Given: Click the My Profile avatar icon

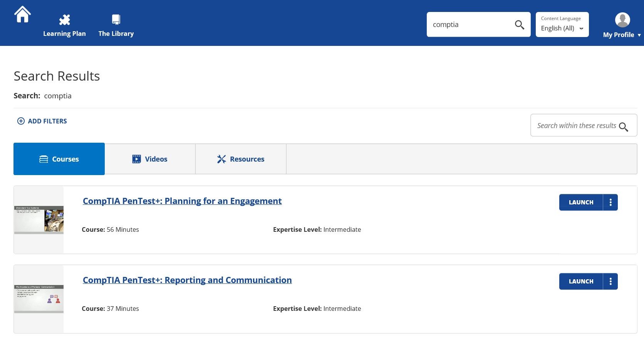Looking at the screenshot, I should click(622, 20).
